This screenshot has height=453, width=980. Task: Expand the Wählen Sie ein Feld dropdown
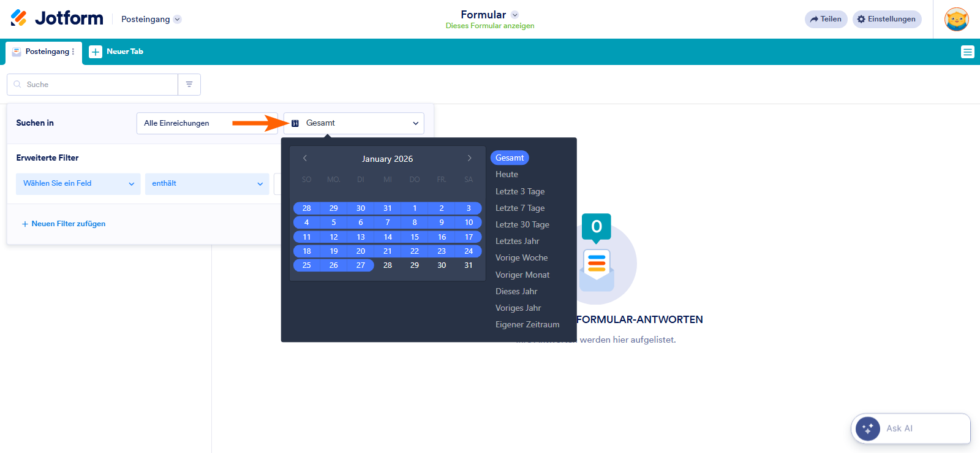click(78, 183)
